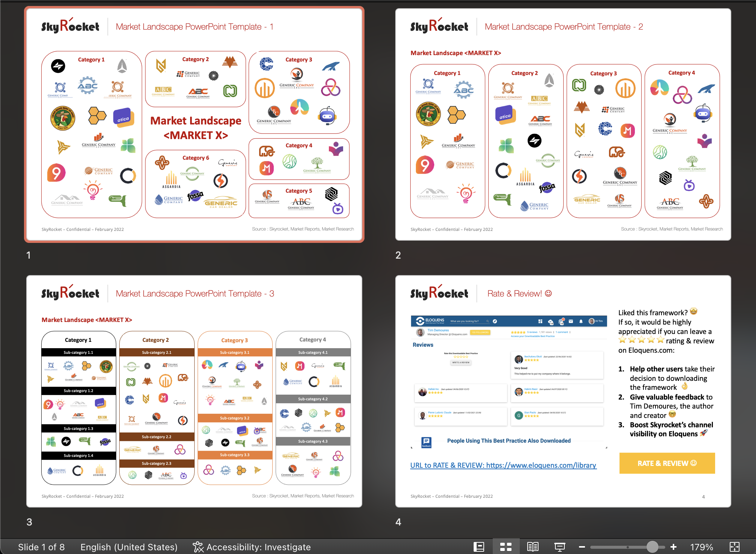Fit slides to window icon
756x554 pixels.
(735, 547)
